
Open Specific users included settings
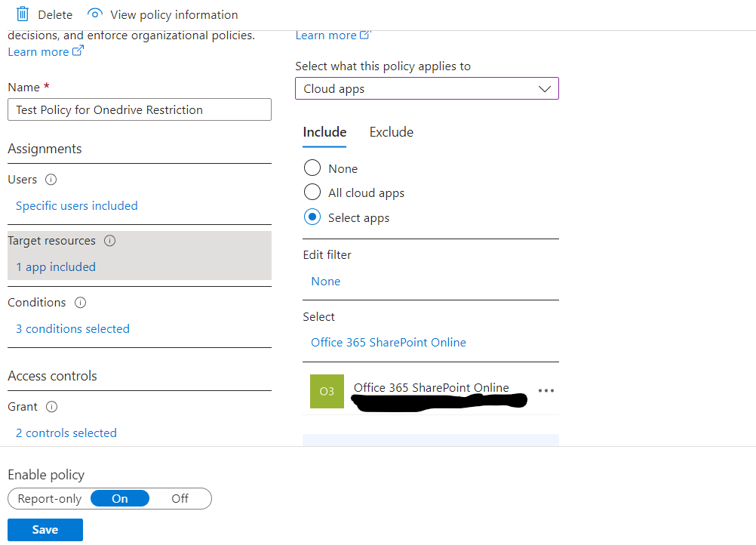coord(76,205)
